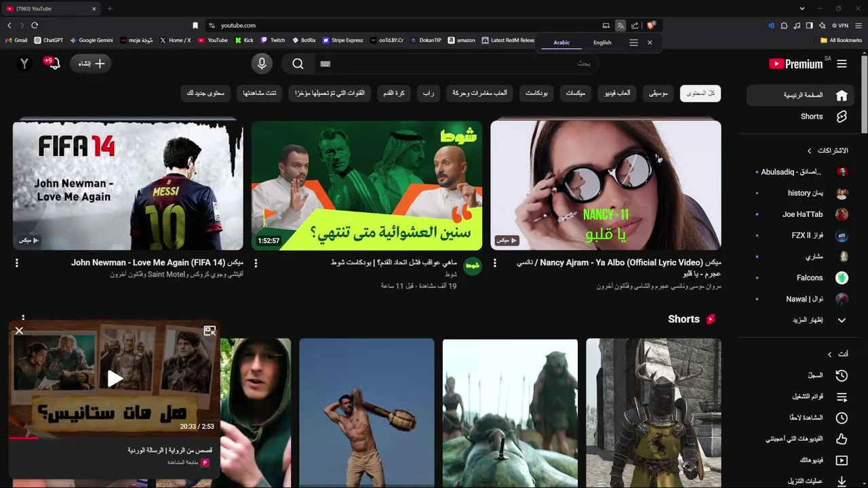Select the Football (كرة القدم) filter chip
This screenshot has width=868, height=488.
tap(394, 94)
